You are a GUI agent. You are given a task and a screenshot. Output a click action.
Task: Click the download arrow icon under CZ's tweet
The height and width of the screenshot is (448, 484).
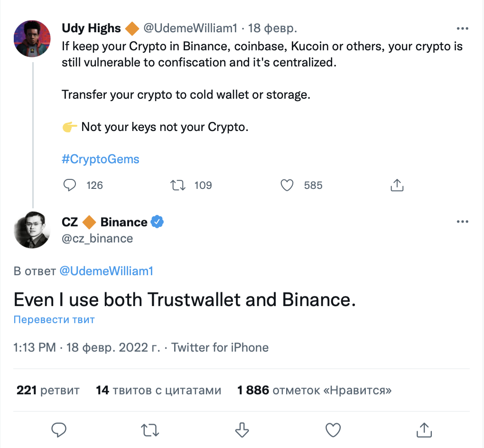coord(242,430)
